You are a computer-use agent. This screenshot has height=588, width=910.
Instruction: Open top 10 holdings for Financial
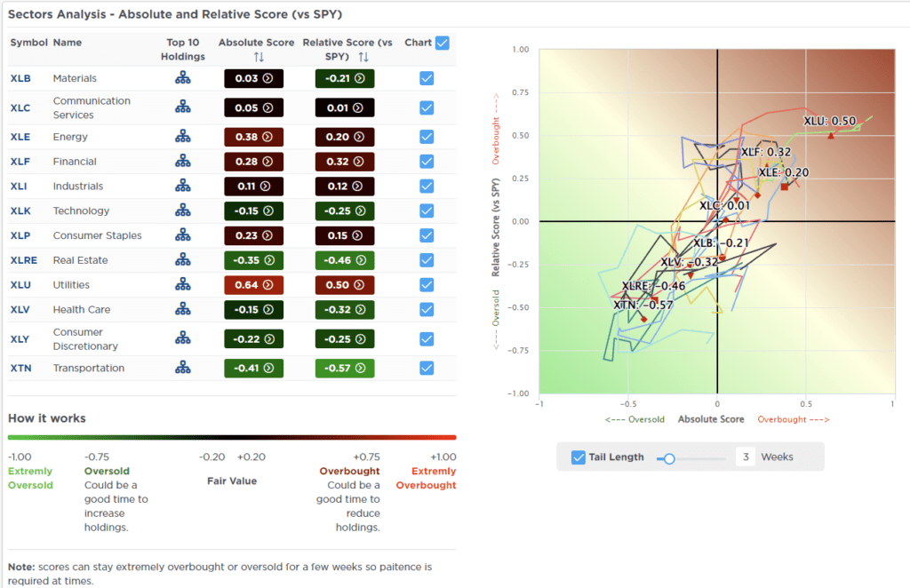(x=183, y=161)
